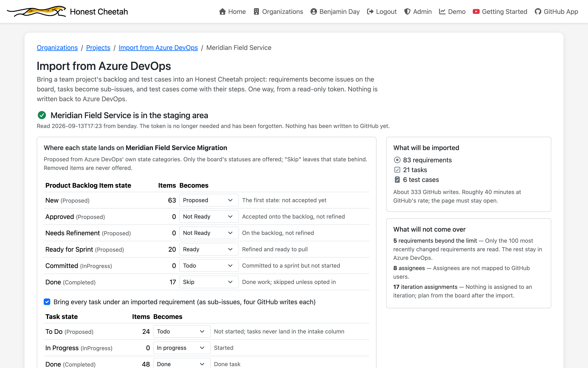Viewport: 588px width, 368px height.
Task: Click the 'Ready for Sprint' state row label
Action: pyautogui.click(x=85, y=249)
